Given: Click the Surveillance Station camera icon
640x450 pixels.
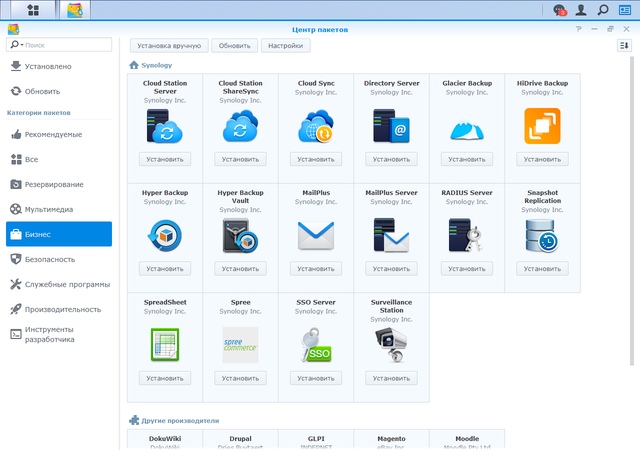Looking at the screenshot, I should tap(391, 345).
